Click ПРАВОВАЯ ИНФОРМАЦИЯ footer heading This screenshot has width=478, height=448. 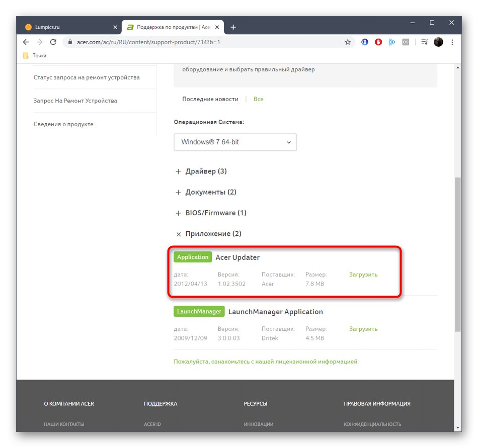click(377, 404)
